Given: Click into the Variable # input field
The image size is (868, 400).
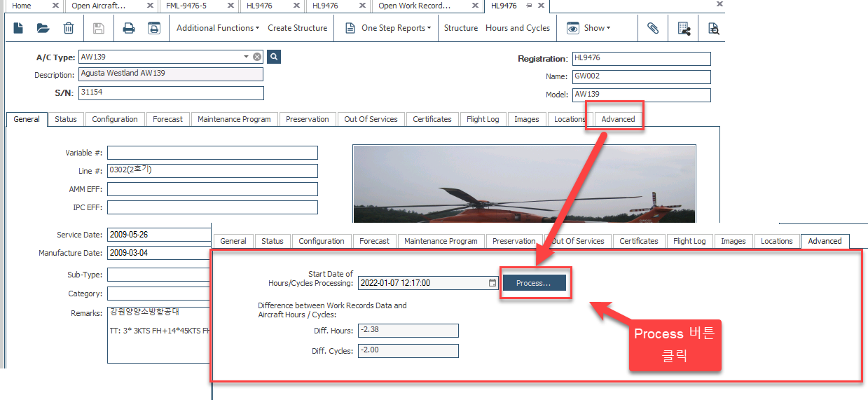Looking at the screenshot, I should click(x=212, y=153).
